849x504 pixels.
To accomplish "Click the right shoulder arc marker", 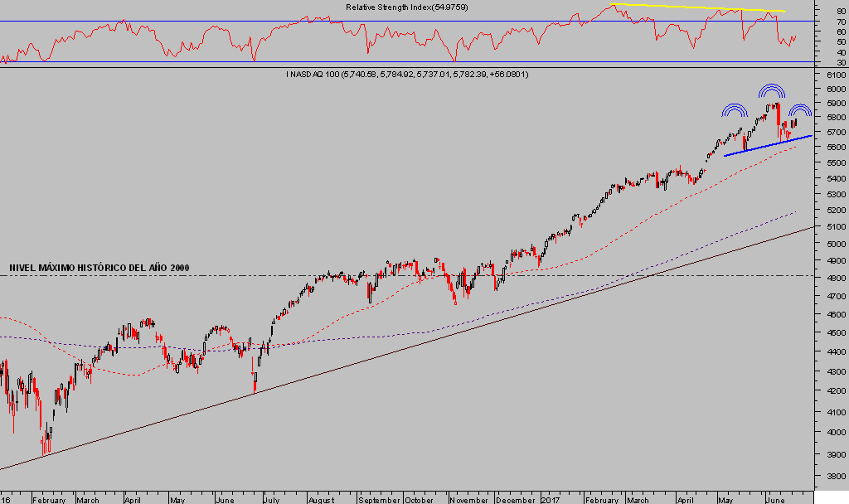I will coord(800,111).
